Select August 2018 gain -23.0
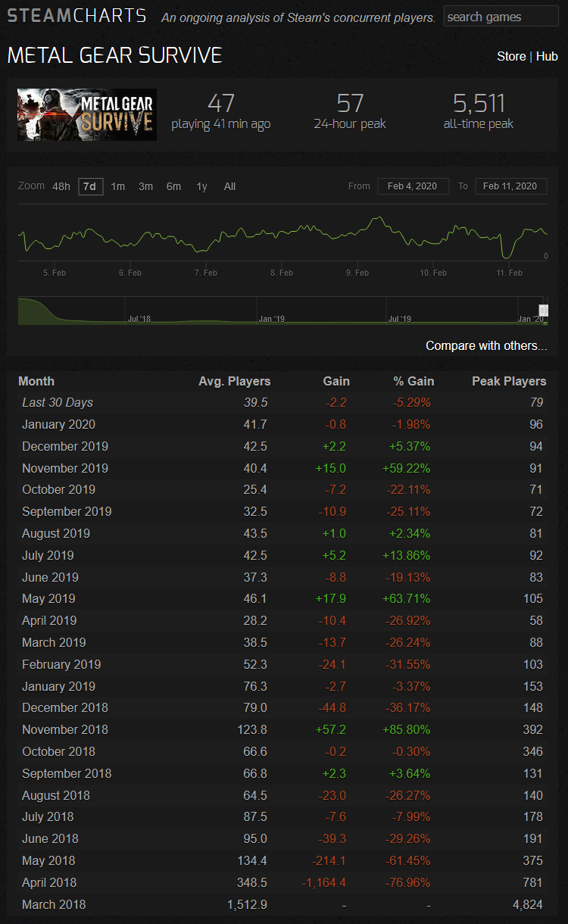The image size is (568, 924). pyautogui.click(x=332, y=795)
